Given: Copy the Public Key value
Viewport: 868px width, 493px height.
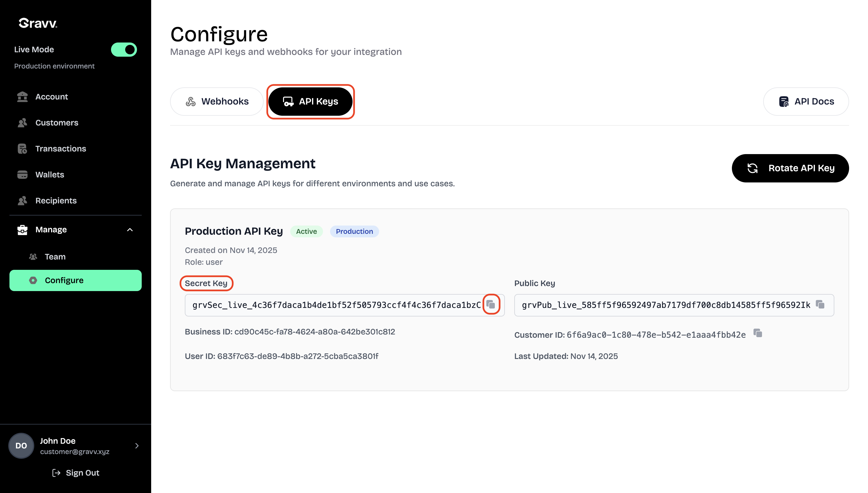Looking at the screenshot, I should 820,304.
